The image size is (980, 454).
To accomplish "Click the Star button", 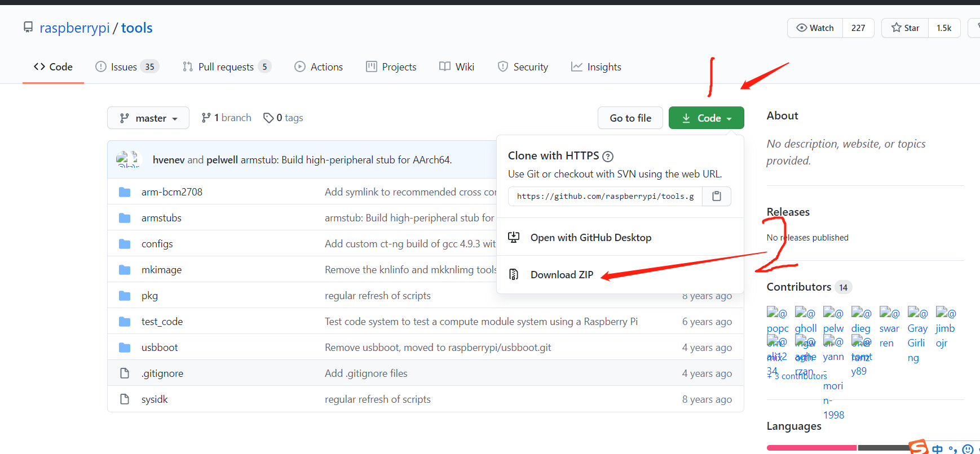I will click(x=905, y=28).
